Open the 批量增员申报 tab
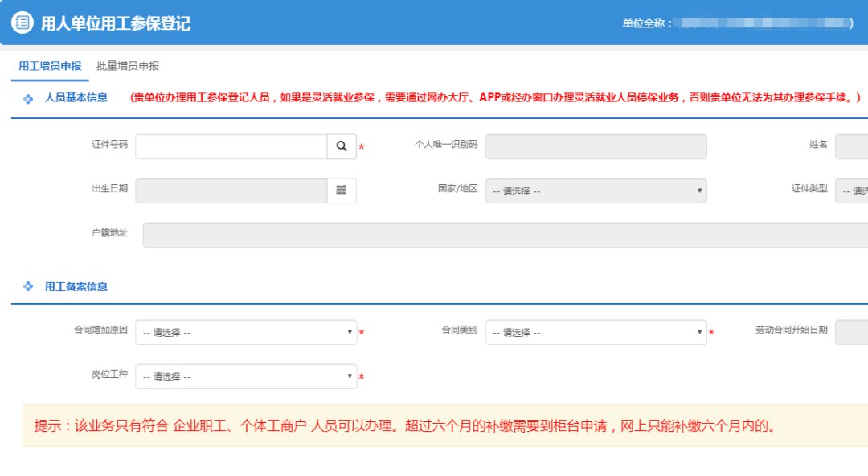 [128, 66]
